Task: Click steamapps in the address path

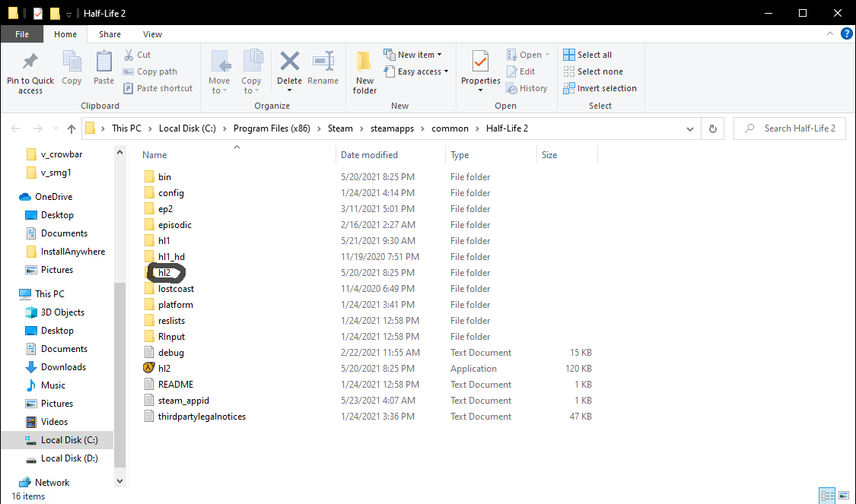Action: coord(392,128)
